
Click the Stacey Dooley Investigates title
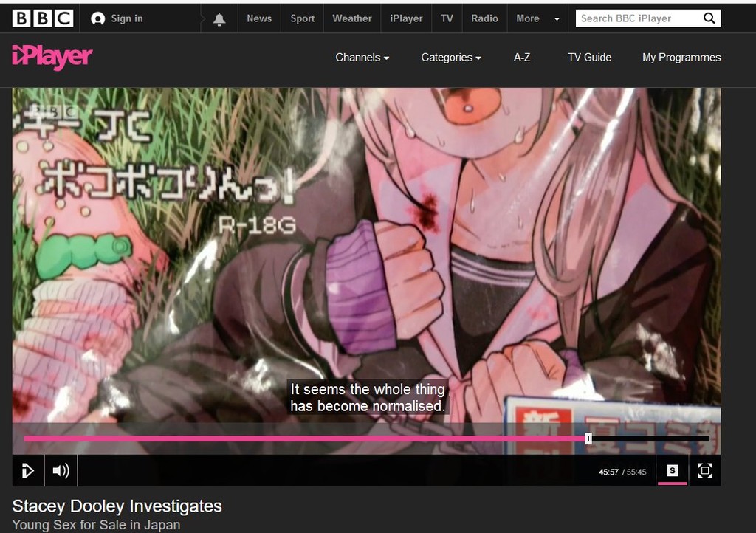pyautogui.click(x=117, y=506)
